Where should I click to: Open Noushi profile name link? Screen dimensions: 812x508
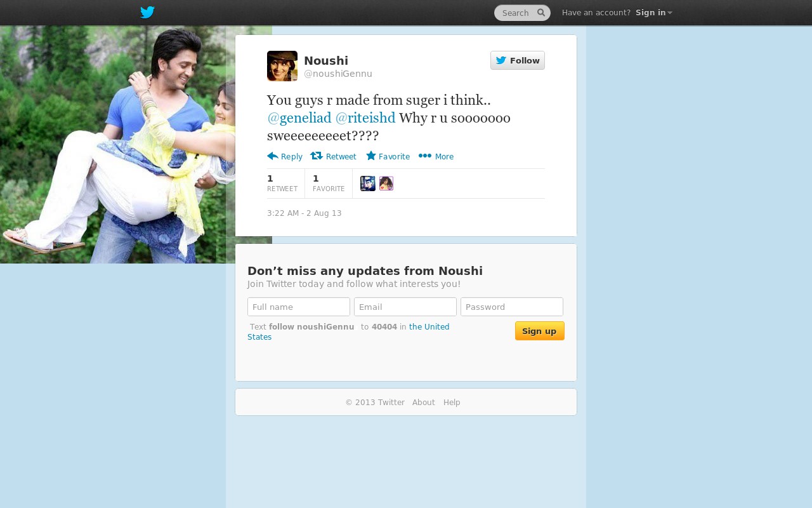326,60
